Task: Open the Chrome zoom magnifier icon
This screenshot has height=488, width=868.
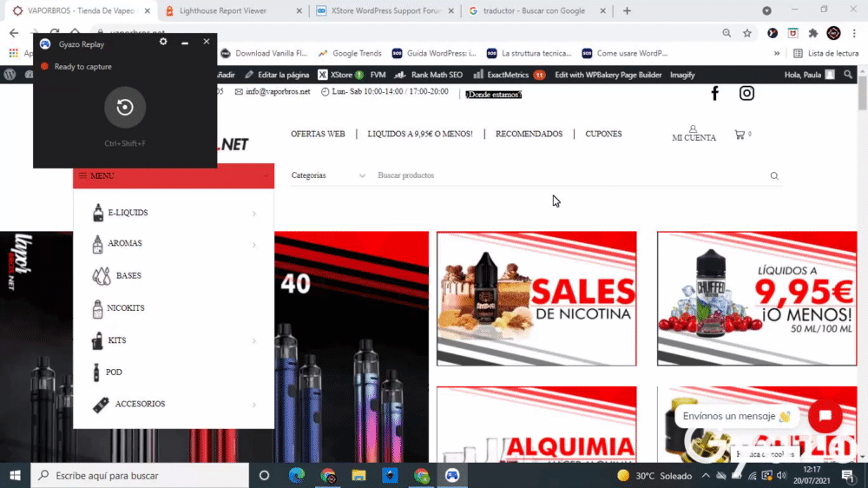Action: 727,33
